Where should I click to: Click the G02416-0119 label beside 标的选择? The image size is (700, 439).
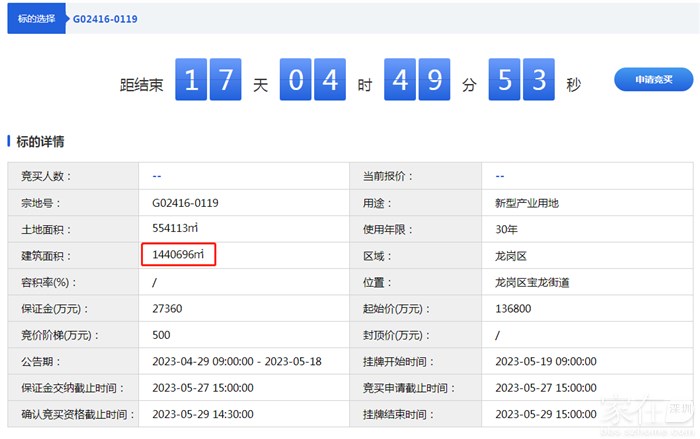click(104, 19)
